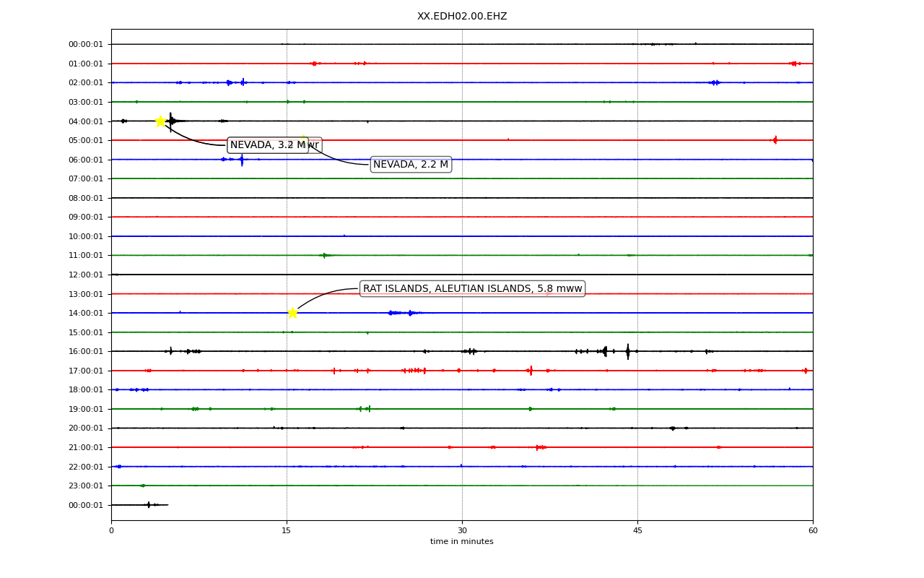The image size is (924, 578).
Task: Click the short black trace on bottom 00:00:01 row
Action: tap(140, 505)
